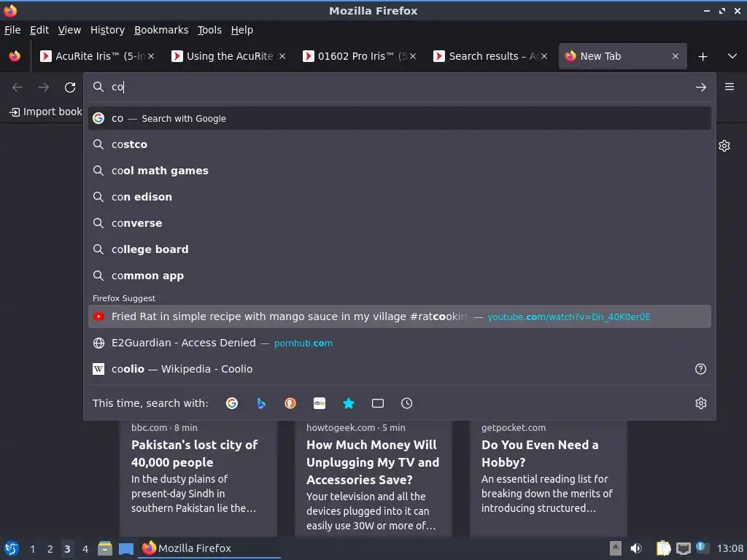The height and width of the screenshot is (560, 747).
Task: Submit the address bar with Go arrow
Action: click(x=701, y=87)
